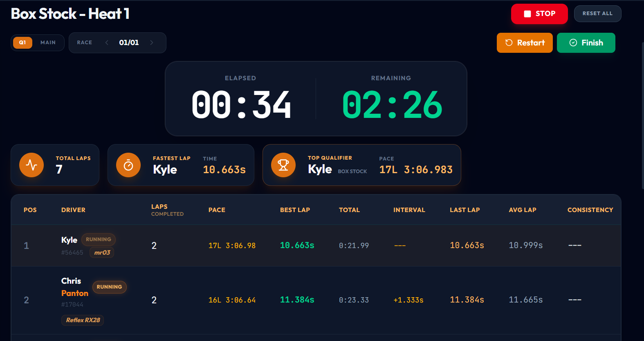This screenshot has height=341, width=644.
Task: Click transponder number #56465
Action: click(x=72, y=253)
